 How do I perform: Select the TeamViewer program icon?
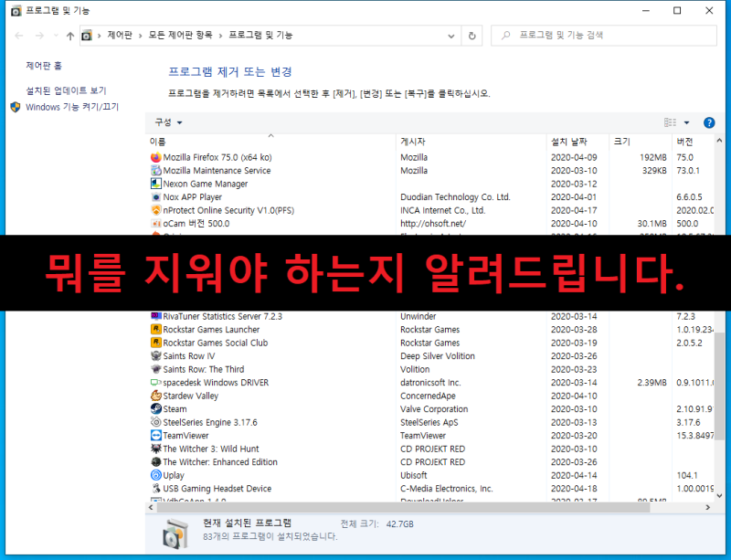pos(155,436)
